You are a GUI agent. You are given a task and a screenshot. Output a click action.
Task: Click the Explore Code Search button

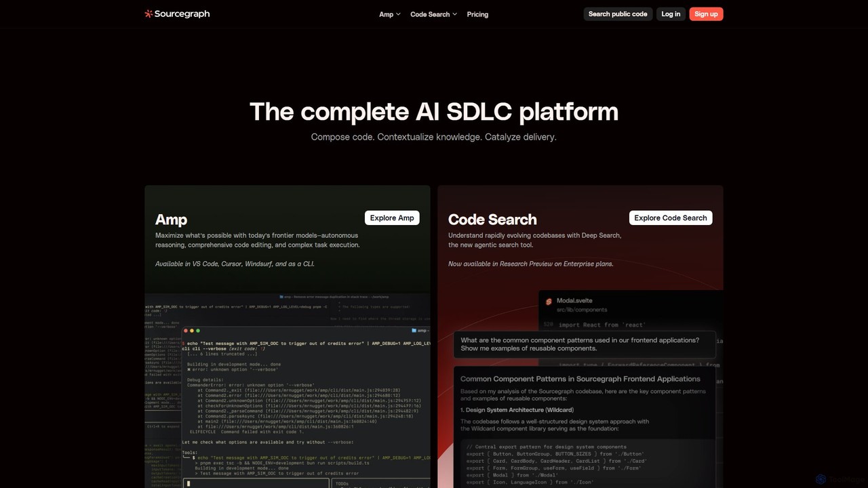point(671,218)
